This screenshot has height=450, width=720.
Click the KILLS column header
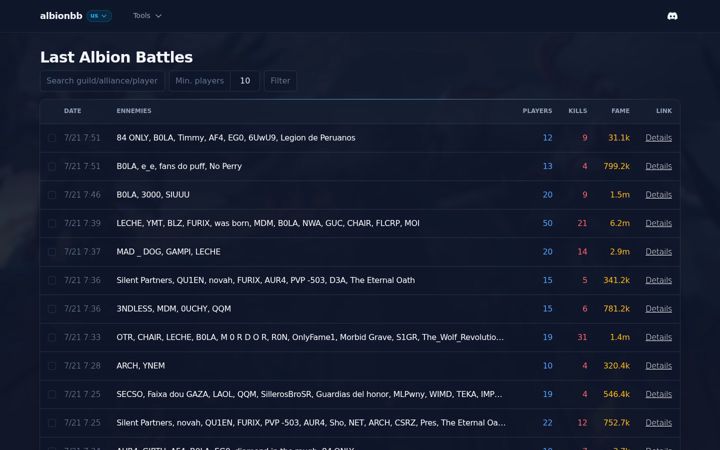pyautogui.click(x=578, y=111)
